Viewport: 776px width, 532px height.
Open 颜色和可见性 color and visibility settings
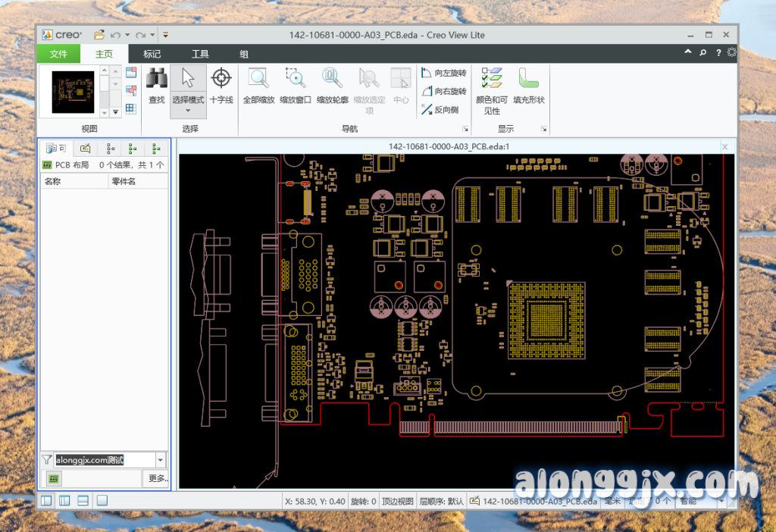(492, 79)
